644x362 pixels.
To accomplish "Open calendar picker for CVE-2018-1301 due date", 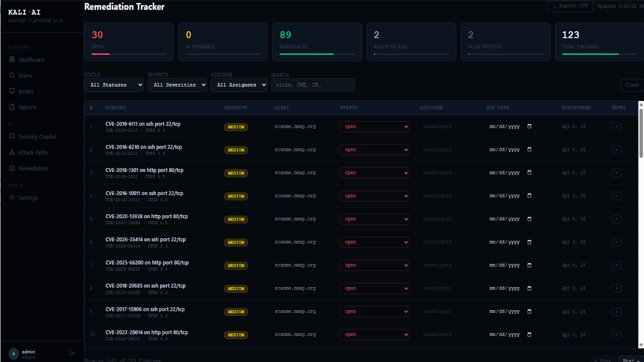I will point(529,172).
